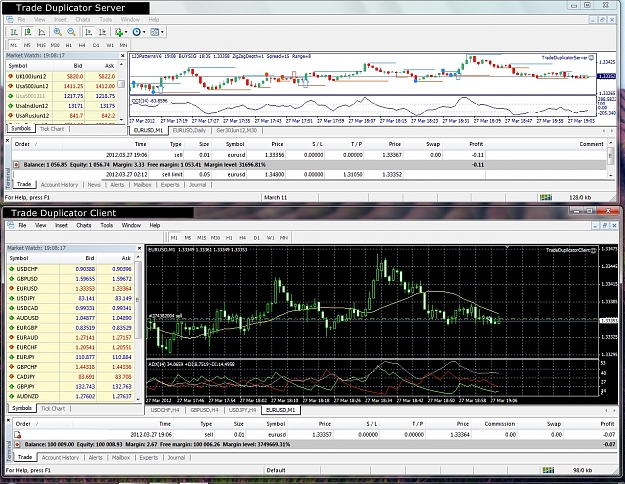Select line chart icon in Server toolbar
Viewport: 625px width, 484px height.
click(41, 32)
